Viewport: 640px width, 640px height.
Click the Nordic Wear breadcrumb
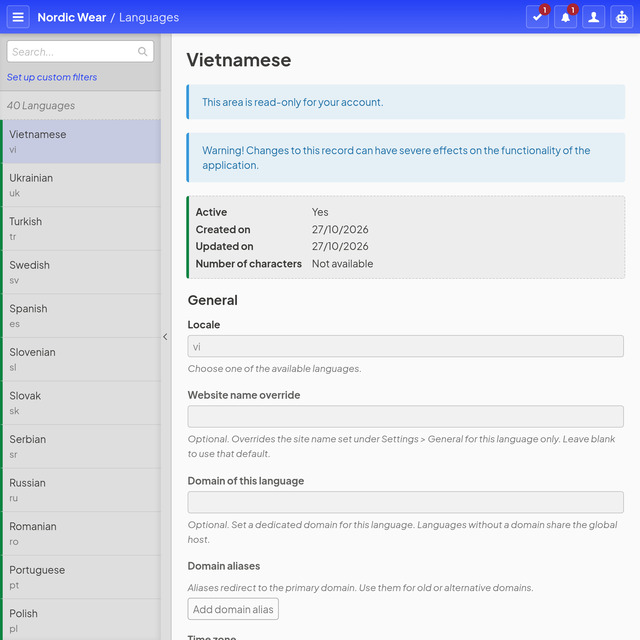pos(71,17)
